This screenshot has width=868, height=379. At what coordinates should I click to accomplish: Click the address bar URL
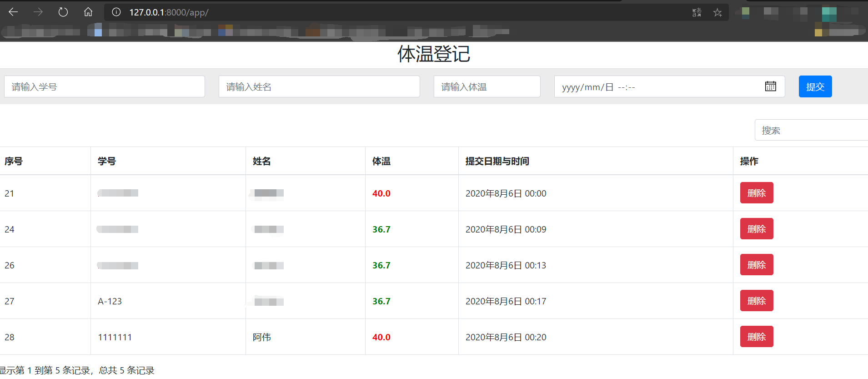coord(169,12)
